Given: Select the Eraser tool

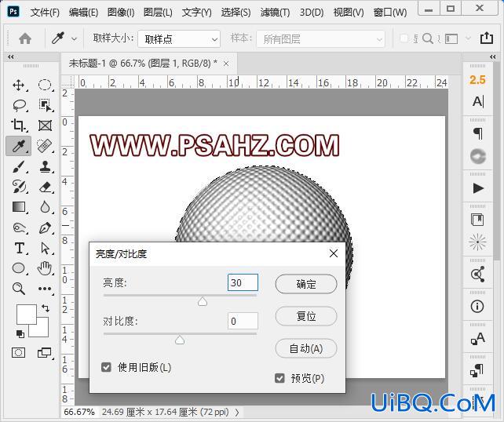Looking at the screenshot, I should pyautogui.click(x=45, y=187).
